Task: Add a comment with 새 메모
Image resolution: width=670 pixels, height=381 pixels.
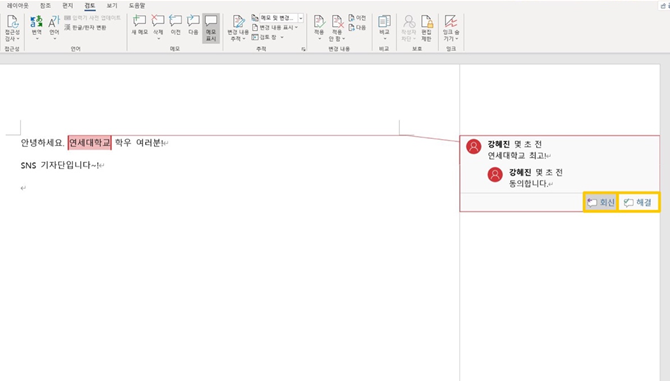Action: click(139, 25)
